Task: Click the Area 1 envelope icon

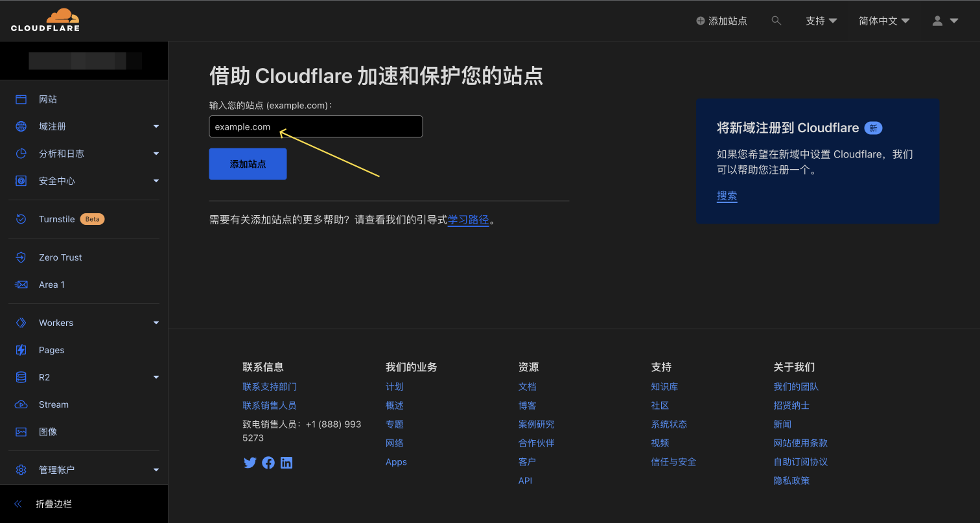Action: coord(21,285)
